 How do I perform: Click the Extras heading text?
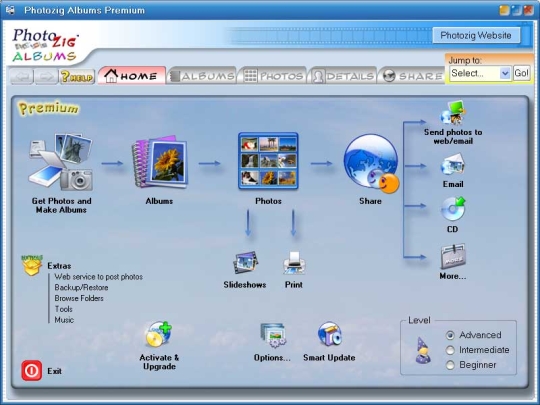click(59, 266)
